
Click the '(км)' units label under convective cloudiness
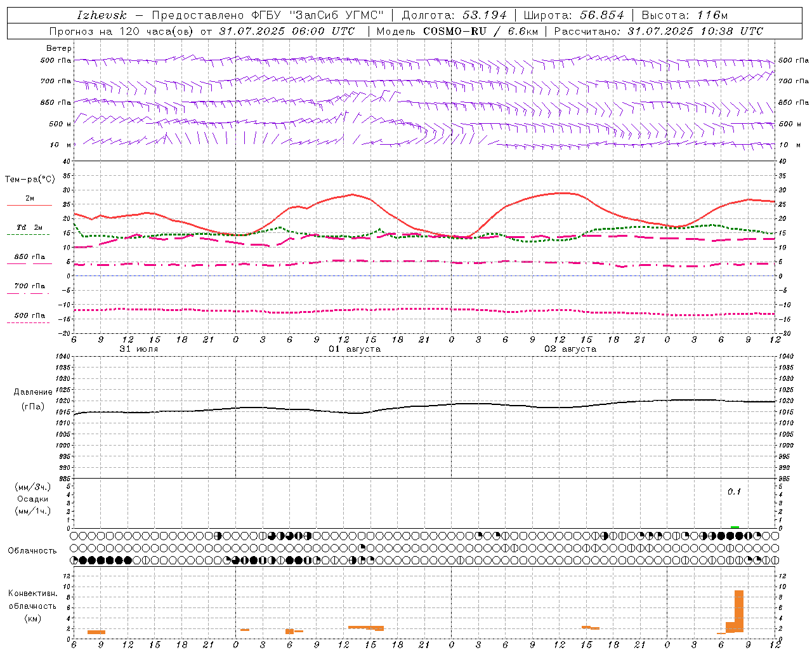pyautogui.click(x=32, y=618)
